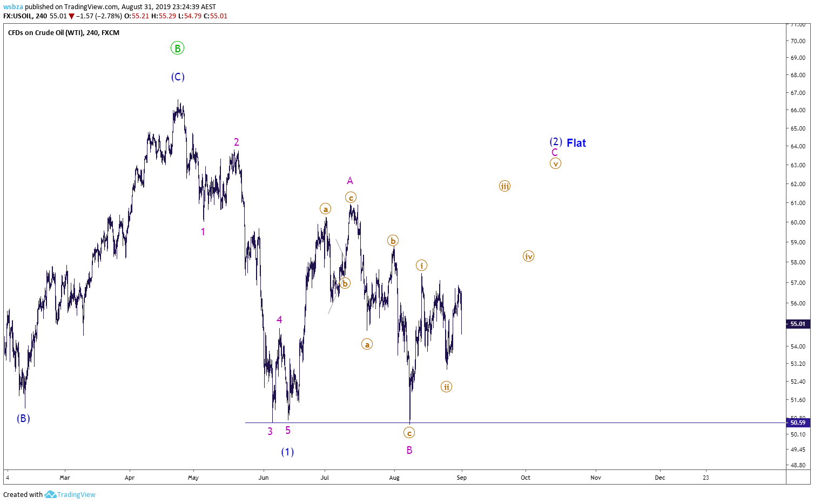The width and height of the screenshot is (814, 504).
Task: Click the 66.00 price axis label
Action: [798, 110]
